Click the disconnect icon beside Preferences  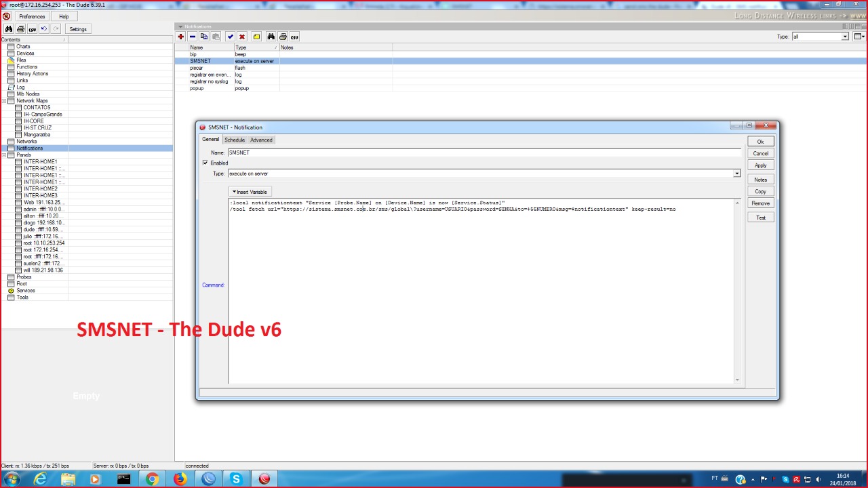[x=7, y=16]
